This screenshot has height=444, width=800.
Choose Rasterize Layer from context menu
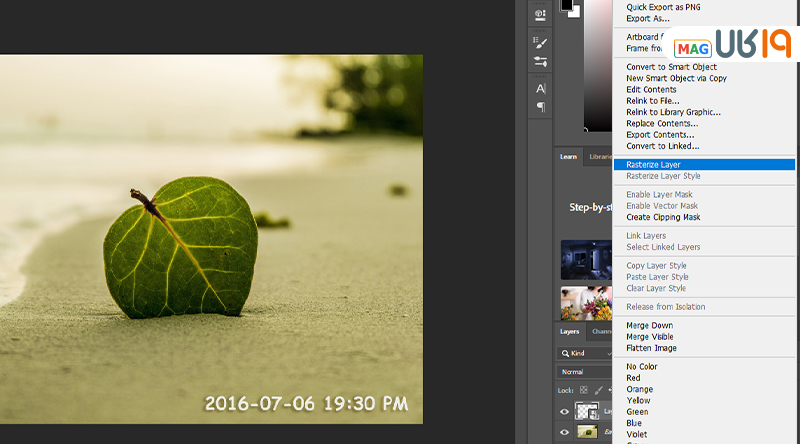(x=653, y=165)
